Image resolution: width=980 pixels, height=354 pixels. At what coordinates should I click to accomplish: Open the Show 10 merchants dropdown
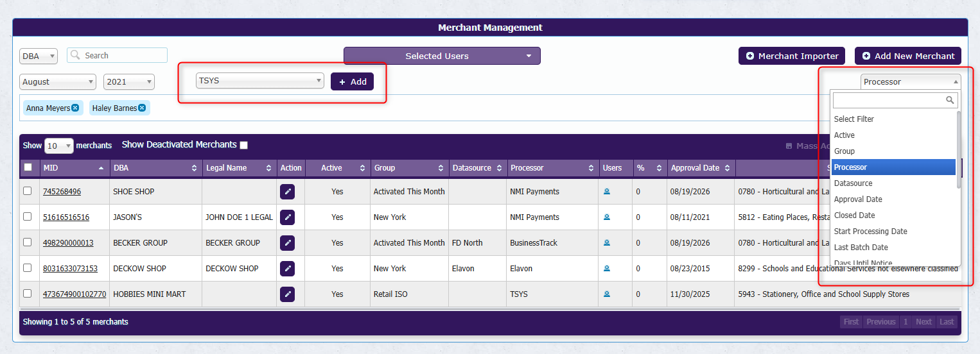coord(59,146)
